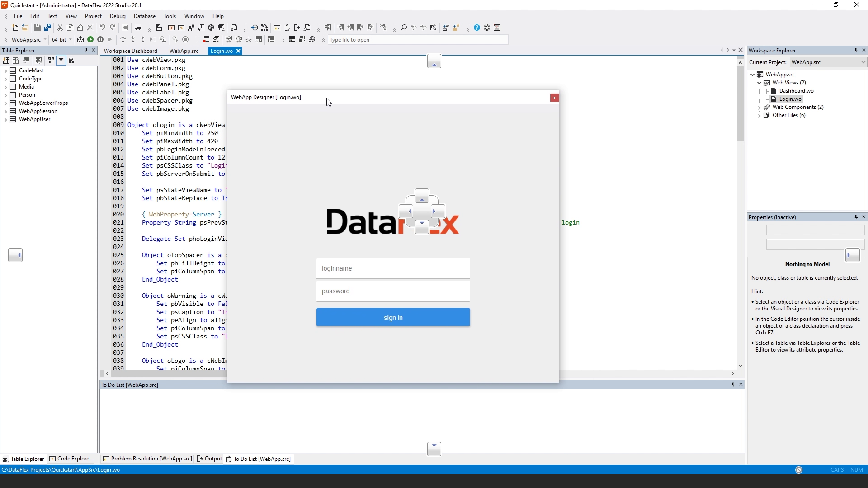Pin the To Do List panel
868x488 pixels.
(x=733, y=385)
